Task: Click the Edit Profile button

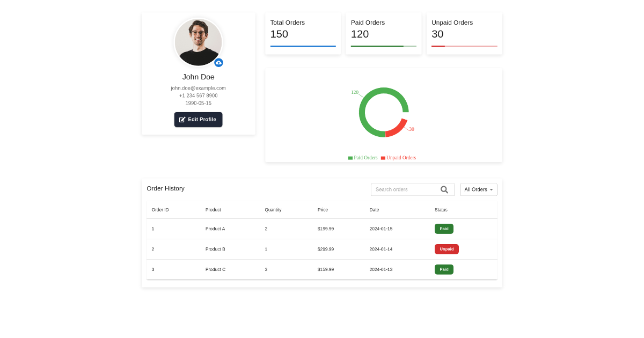Action: coord(198,119)
